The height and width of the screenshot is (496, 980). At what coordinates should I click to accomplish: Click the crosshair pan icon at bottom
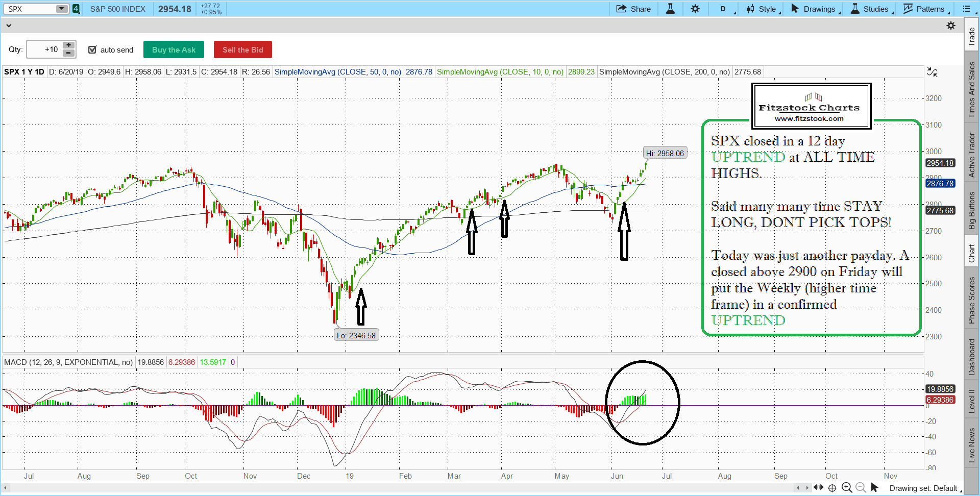[x=832, y=488]
